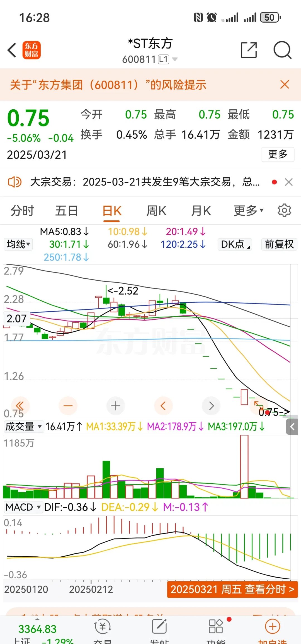Viewport: 301px width, 644px height.
Task: Close the 大宗交易 news ticker
Action: click(x=289, y=182)
